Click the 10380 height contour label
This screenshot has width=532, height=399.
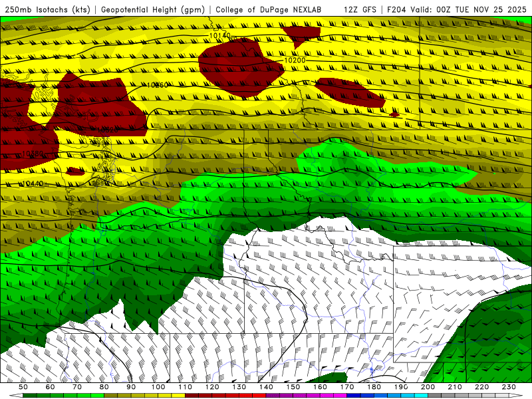click(33, 154)
